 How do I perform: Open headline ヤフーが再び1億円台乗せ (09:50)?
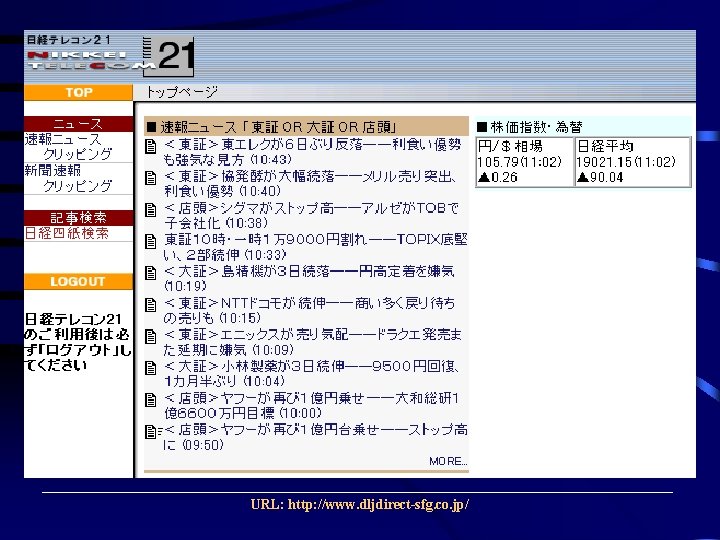(x=315, y=437)
